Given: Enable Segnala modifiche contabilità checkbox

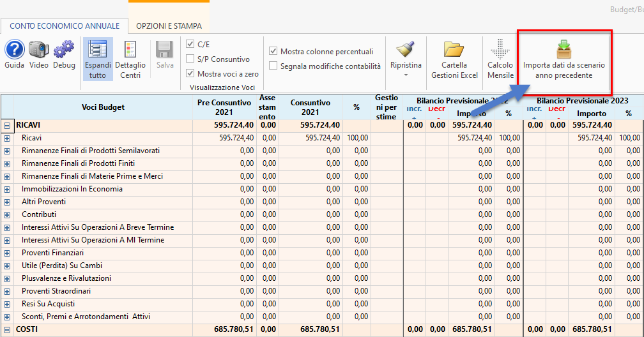Looking at the screenshot, I should [x=273, y=66].
